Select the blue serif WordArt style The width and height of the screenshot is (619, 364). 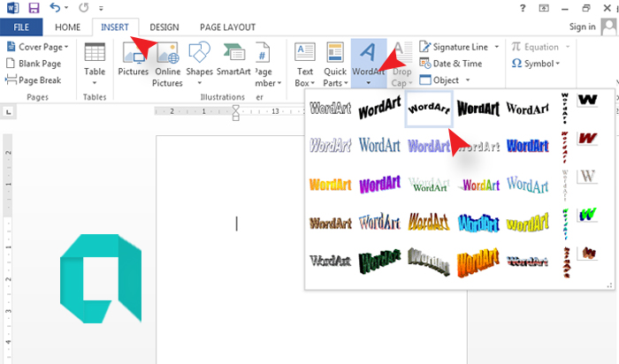pyautogui.click(x=379, y=146)
